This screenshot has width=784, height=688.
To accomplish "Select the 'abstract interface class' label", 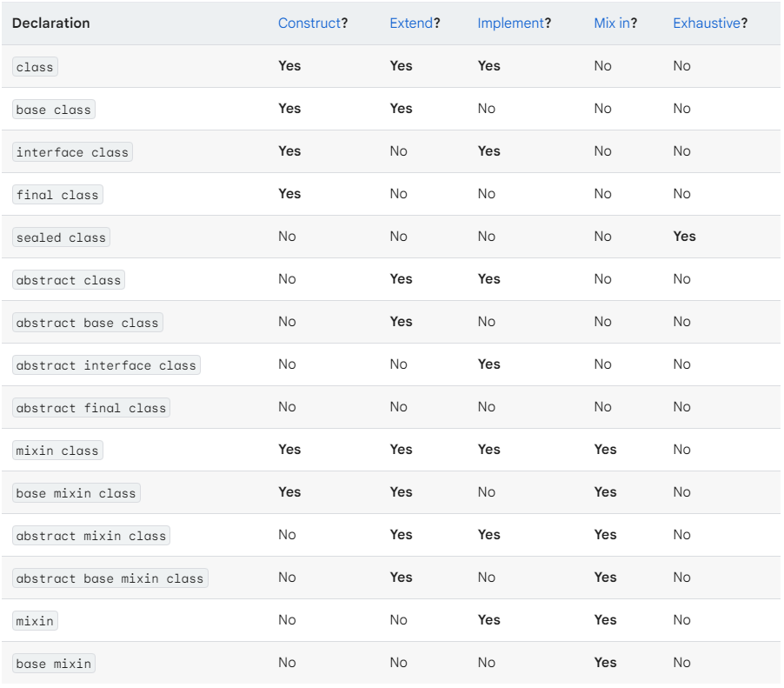I will tap(106, 365).
